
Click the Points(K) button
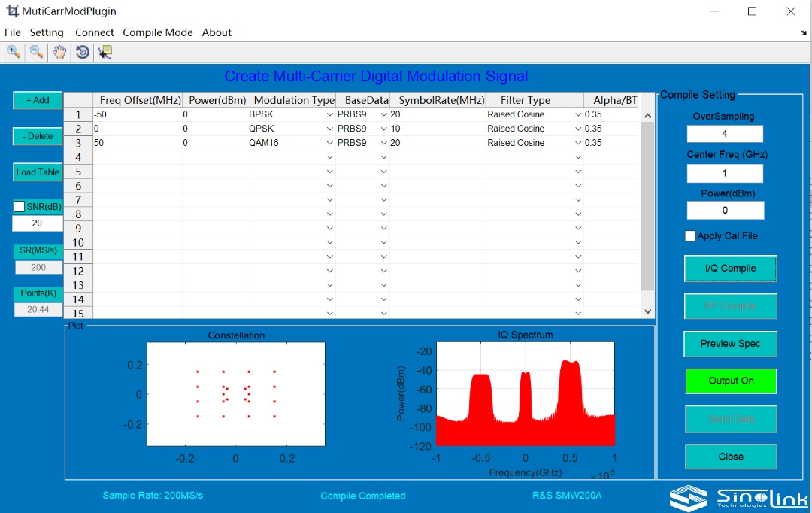(x=38, y=293)
